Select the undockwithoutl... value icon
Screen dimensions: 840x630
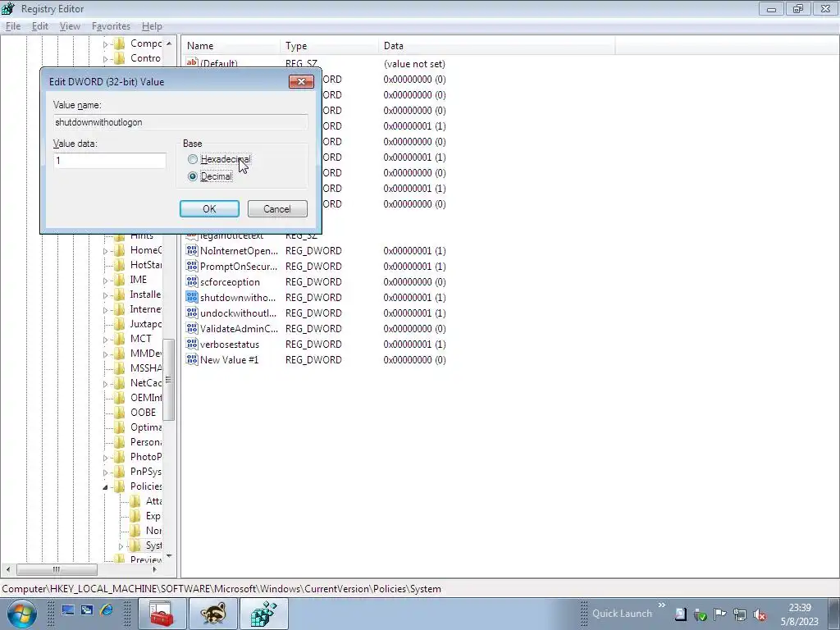[192, 313]
